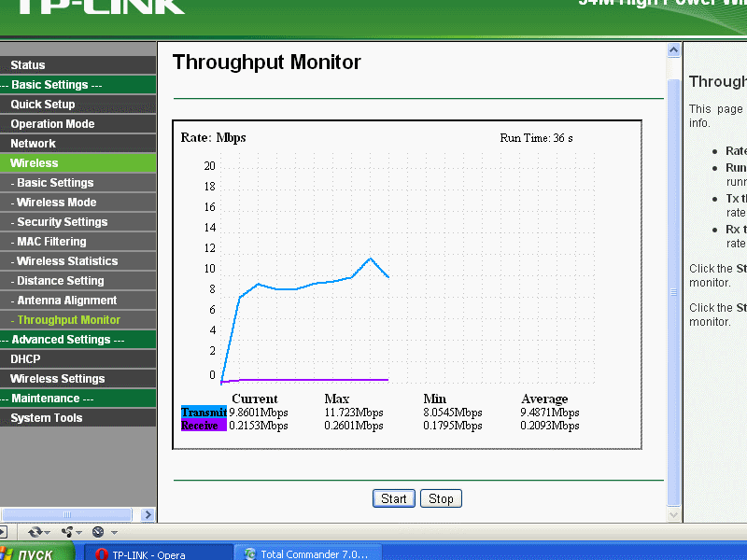The height and width of the screenshot is (560, 747).
Task: Click the Receive current value 0.2153Mbps
Action: pyautogui.click(x=259, y=426)
